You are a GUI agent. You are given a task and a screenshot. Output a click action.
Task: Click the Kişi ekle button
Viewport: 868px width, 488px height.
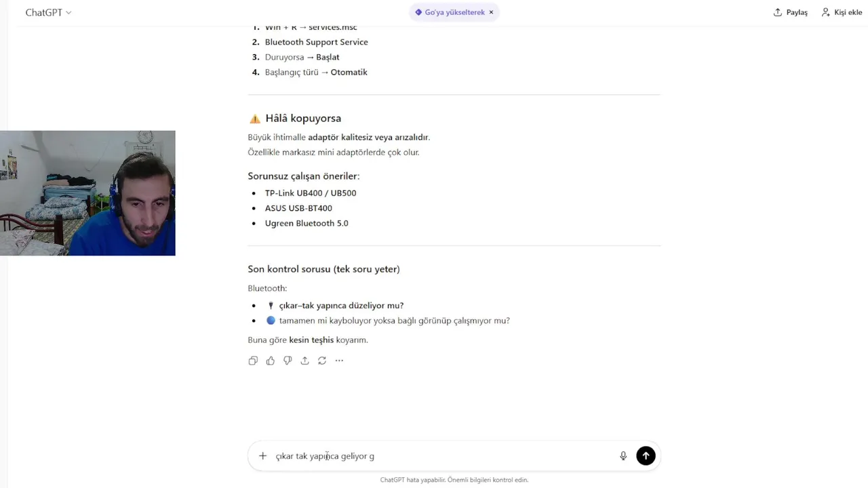coord(842,12)
